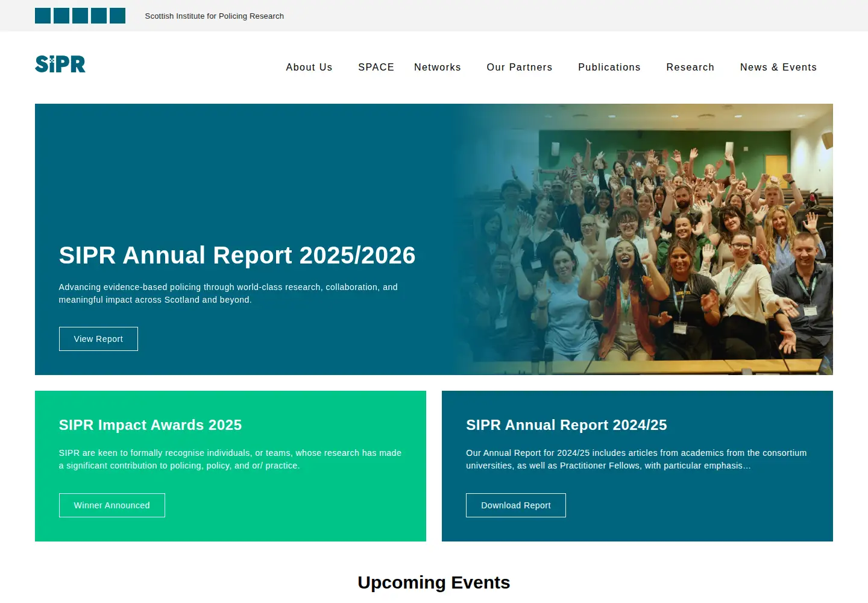868x603 pixels.
Task: Open the SPACE menu item
Action: coord(376,67)
